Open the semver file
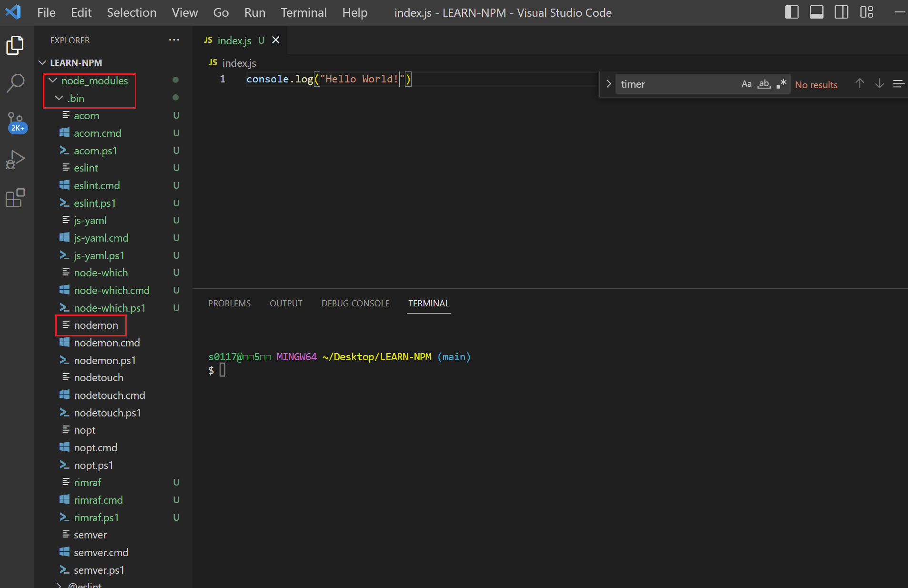The width and height of the screenshot is (908, 588). pyautogui.click(x=113, y=535)
